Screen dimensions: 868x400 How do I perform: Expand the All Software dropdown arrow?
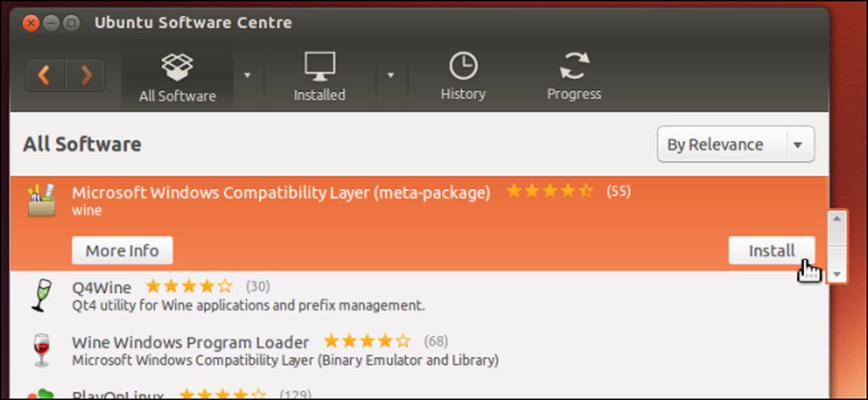(247, 75)
